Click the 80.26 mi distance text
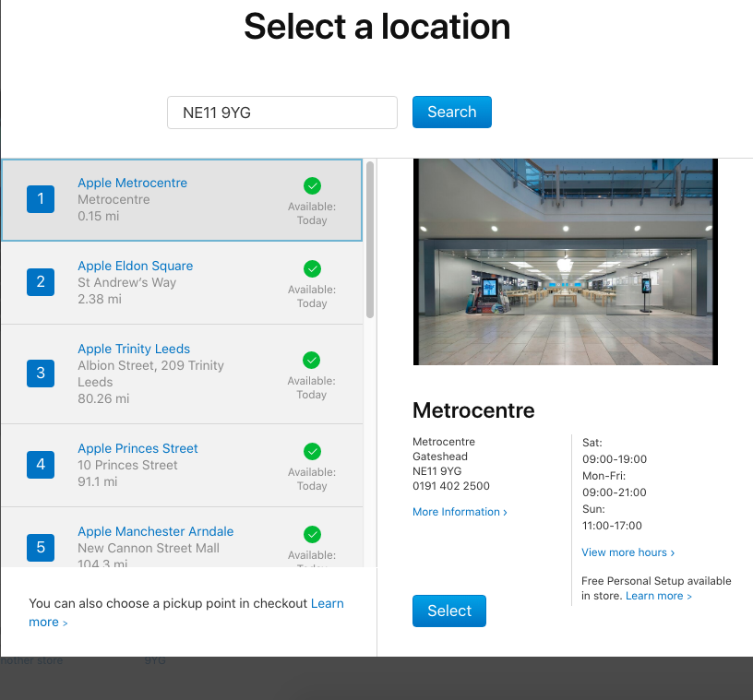753x700 pixels. [x=103, y=398]
